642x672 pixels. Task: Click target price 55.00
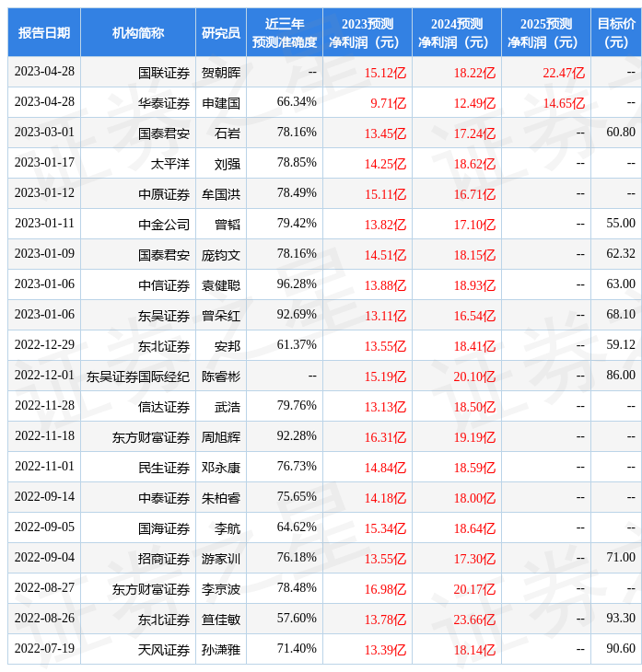click(x=621, y=224)
